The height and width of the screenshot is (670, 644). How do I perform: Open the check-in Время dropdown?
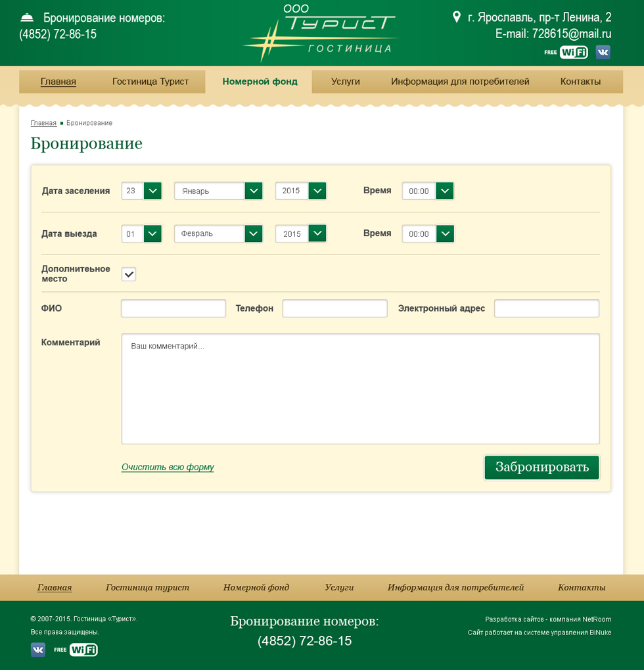point(428,191)
